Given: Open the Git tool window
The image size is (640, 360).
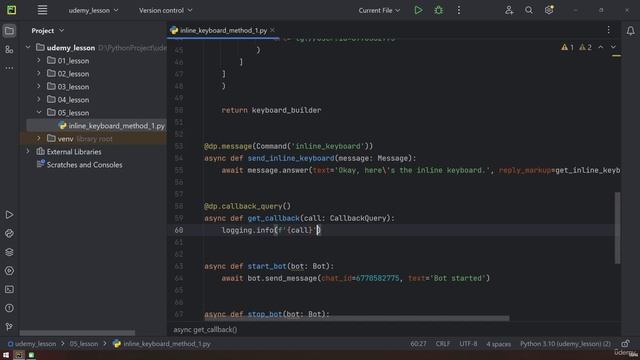Looking at the screenshot, I should (x=9, y=327).
